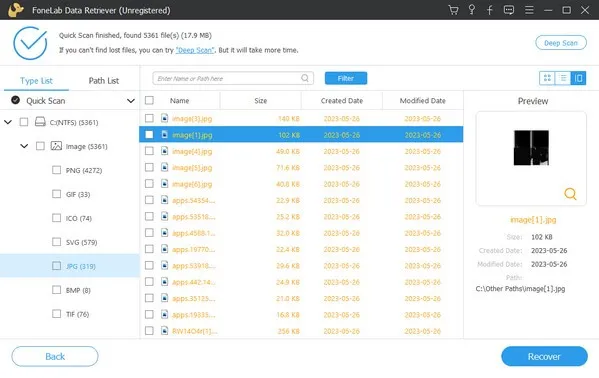The height and width of the screenshot is (378, 599).
Task: Select the image[6].jpg file name
Action: pos(192,184)
